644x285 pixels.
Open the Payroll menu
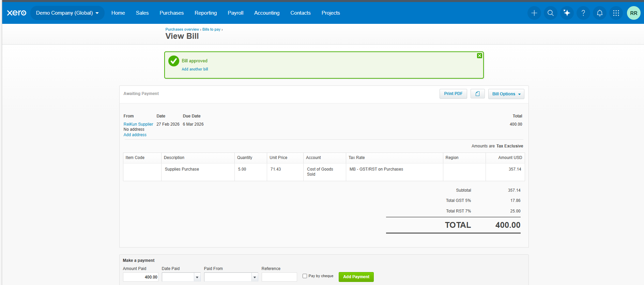[236, 13]
